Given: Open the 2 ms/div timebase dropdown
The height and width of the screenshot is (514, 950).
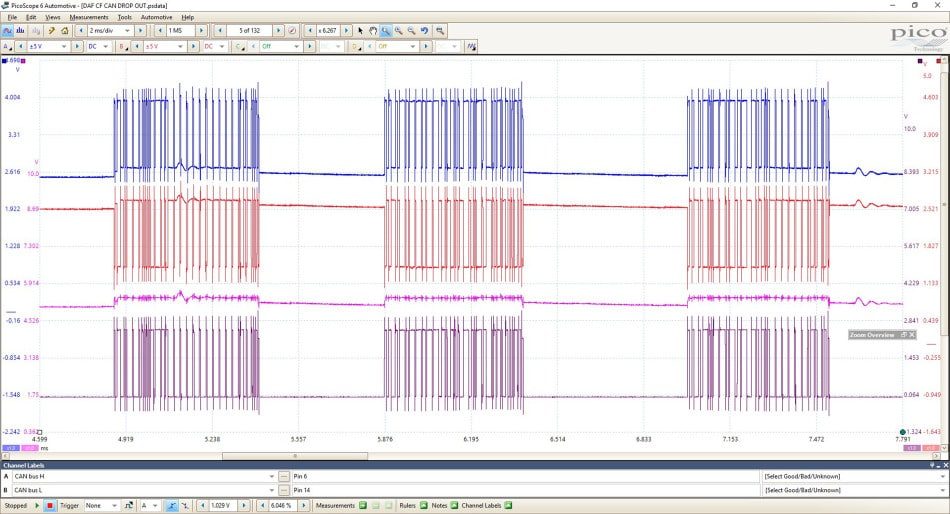Looking at the screenshot, I should pyautogui.click(x=110, y=30).
